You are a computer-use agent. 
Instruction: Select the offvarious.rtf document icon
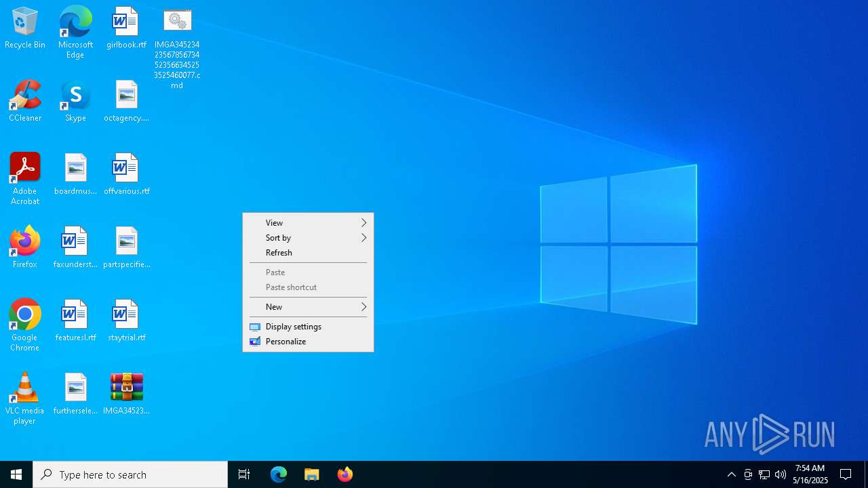126,175
